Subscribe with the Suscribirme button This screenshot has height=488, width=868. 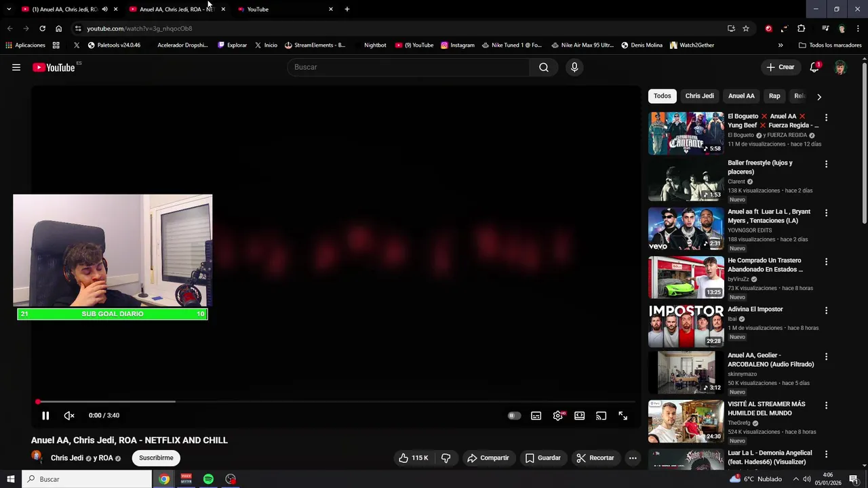(156, 458)
